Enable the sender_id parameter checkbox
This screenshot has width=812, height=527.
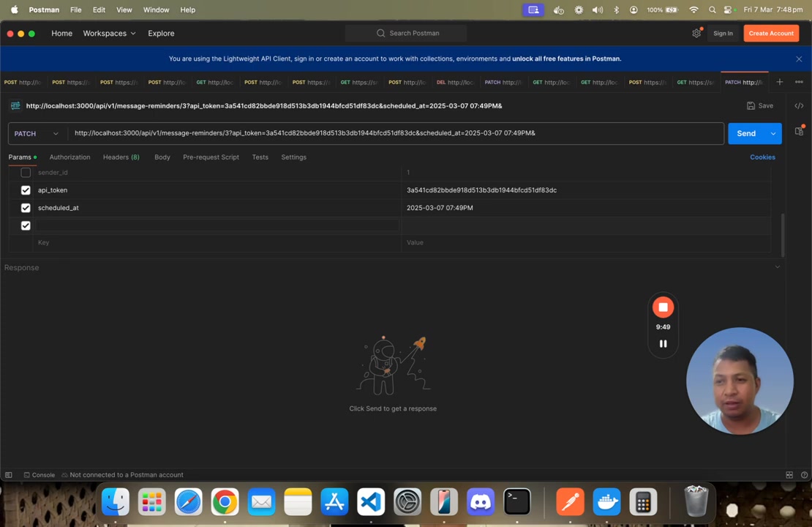[26, 173]
